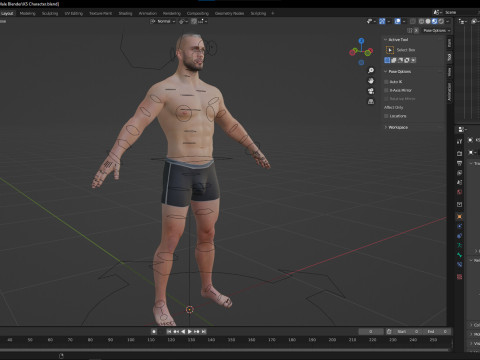Jump to the animation start frame
The image size is (480, 360).
pos(169,332)
